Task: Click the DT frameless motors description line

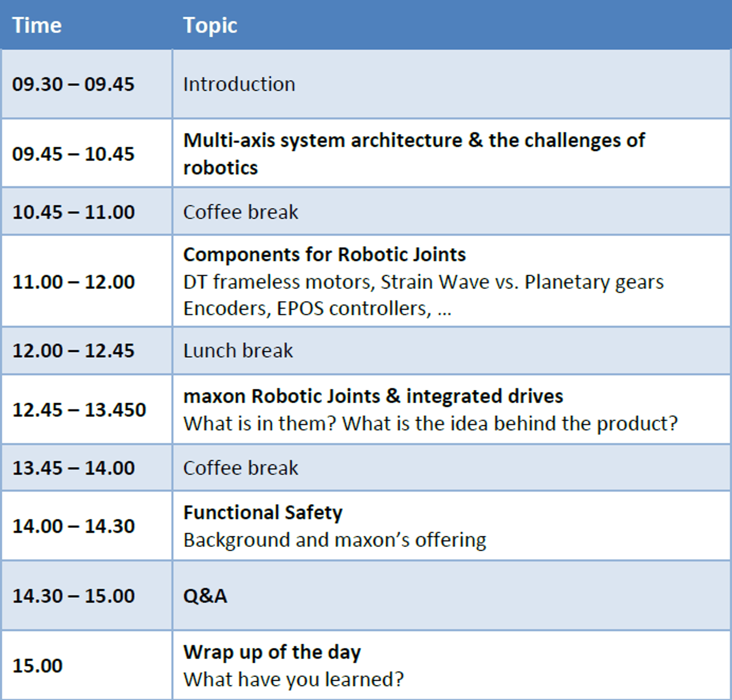Action: (x=423, y=282)
